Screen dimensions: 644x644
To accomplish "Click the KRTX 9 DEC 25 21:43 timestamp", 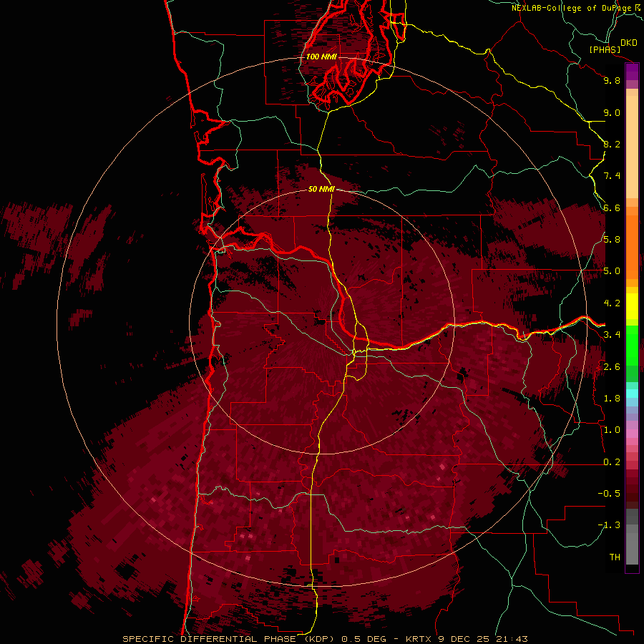I will (467, 639).
